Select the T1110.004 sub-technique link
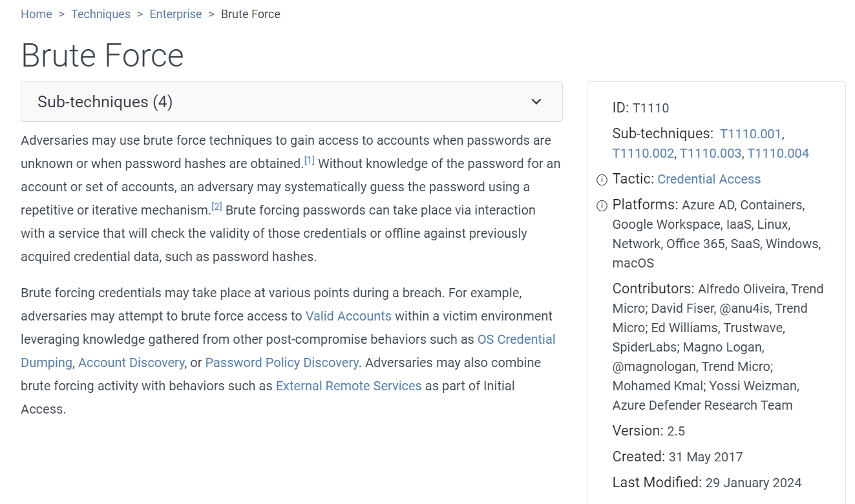855x504 pixels. (778, 153)
